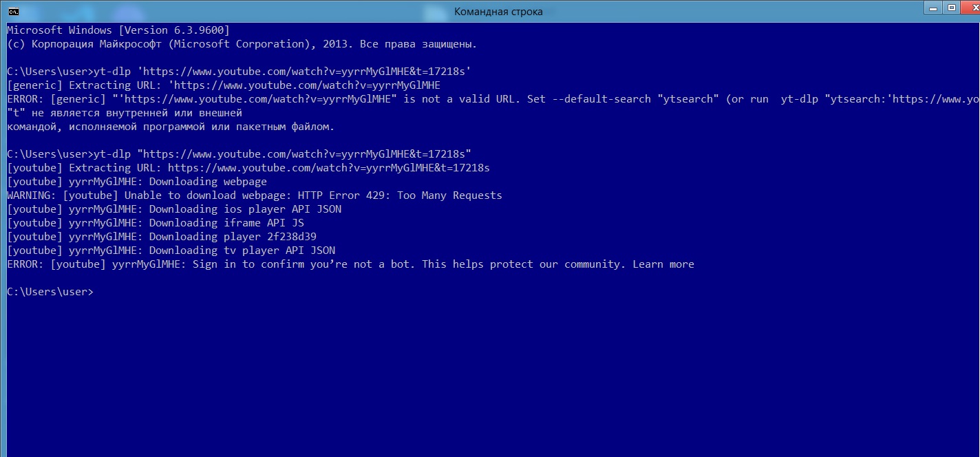Click the line starting with "t" не является
This screenshot has width=980, height=457.
coord(125,113)
